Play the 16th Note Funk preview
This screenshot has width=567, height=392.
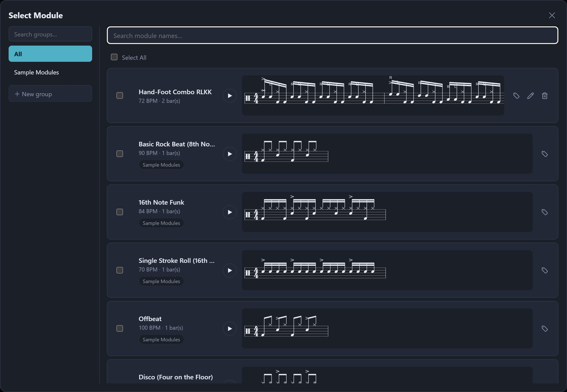click(x=230, y=212)
